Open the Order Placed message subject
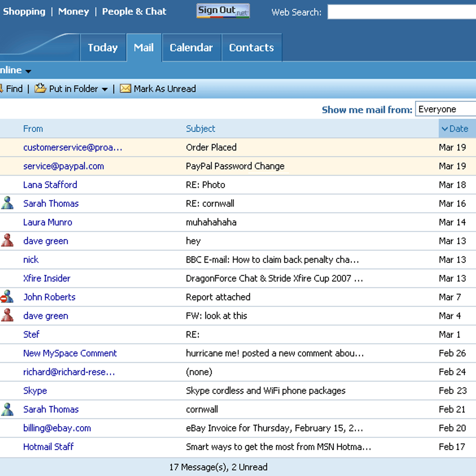 [x=211, y=147]
